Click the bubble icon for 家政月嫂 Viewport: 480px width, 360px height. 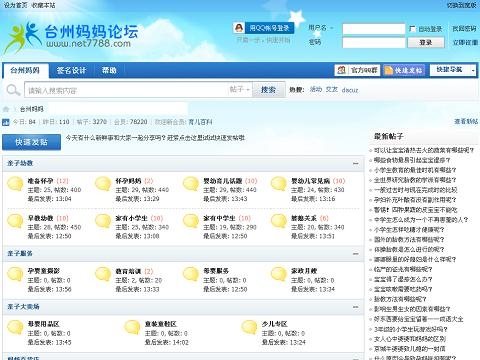(279, 274)
